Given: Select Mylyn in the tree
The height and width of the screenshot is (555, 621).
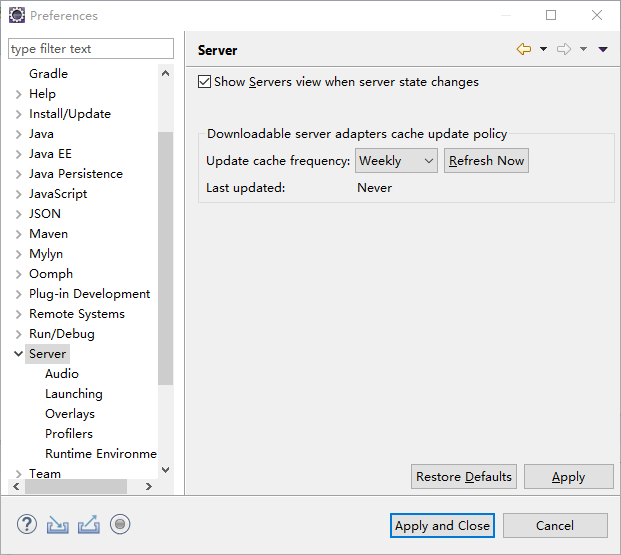Looking at the screenshot, I should coord(46,254).
